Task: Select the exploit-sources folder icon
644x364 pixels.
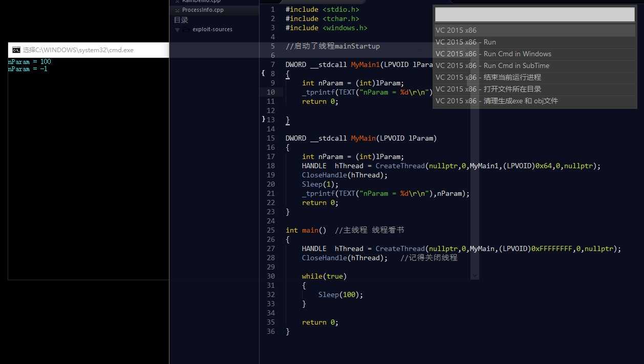Action: pyautogui.click(x=186, y=30)
